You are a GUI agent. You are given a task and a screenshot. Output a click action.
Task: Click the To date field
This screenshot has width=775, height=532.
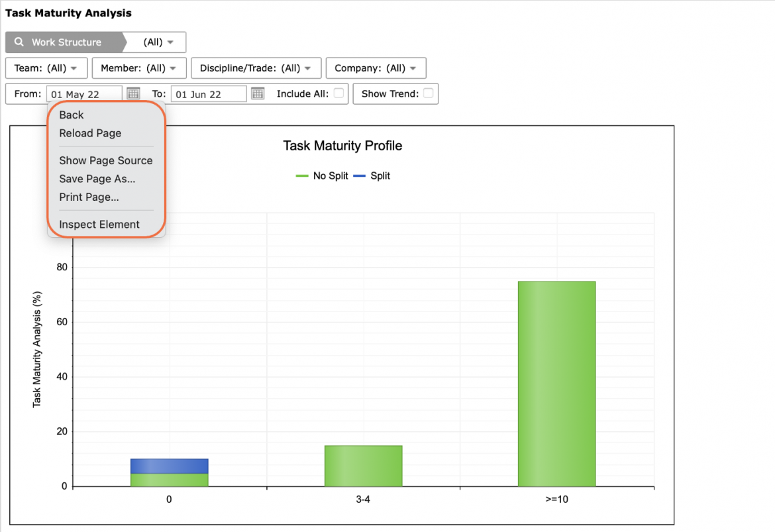pyautogui.click(x=209, y=94)
